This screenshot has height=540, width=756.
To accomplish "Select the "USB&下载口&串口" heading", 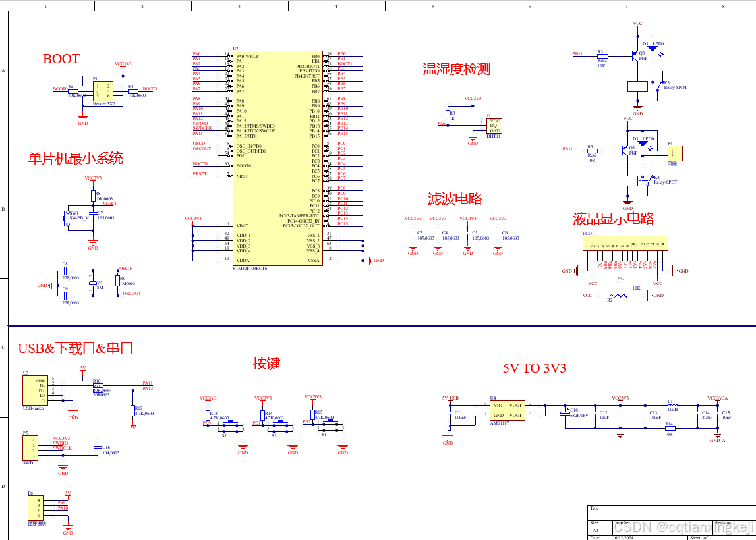I will [75, 348].
